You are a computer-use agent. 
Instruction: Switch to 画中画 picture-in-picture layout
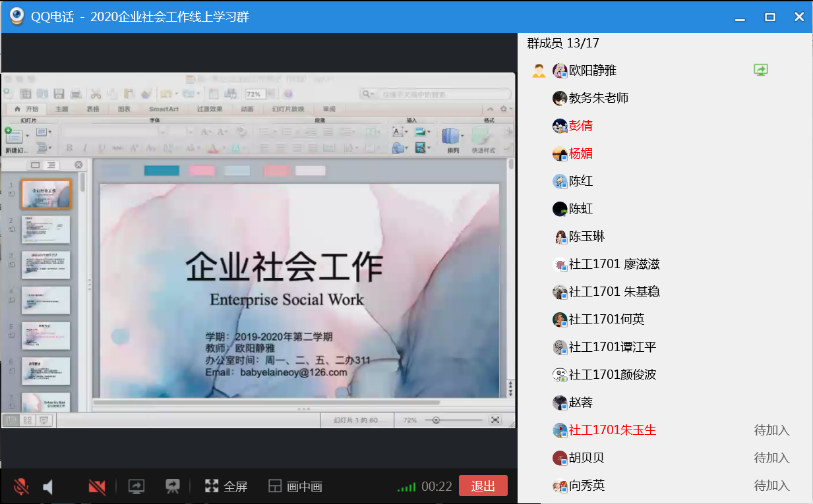[295, 487]
